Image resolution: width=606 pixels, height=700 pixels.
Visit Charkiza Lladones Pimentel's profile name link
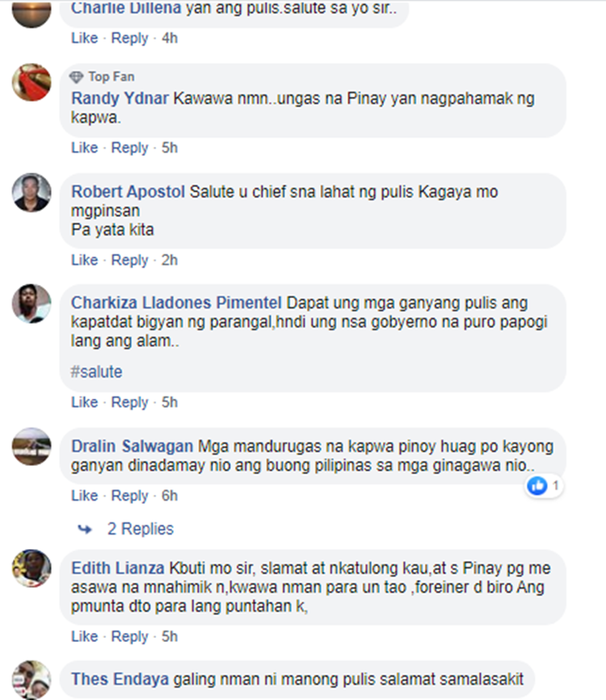pyautogui.click(x=176, y=303)
